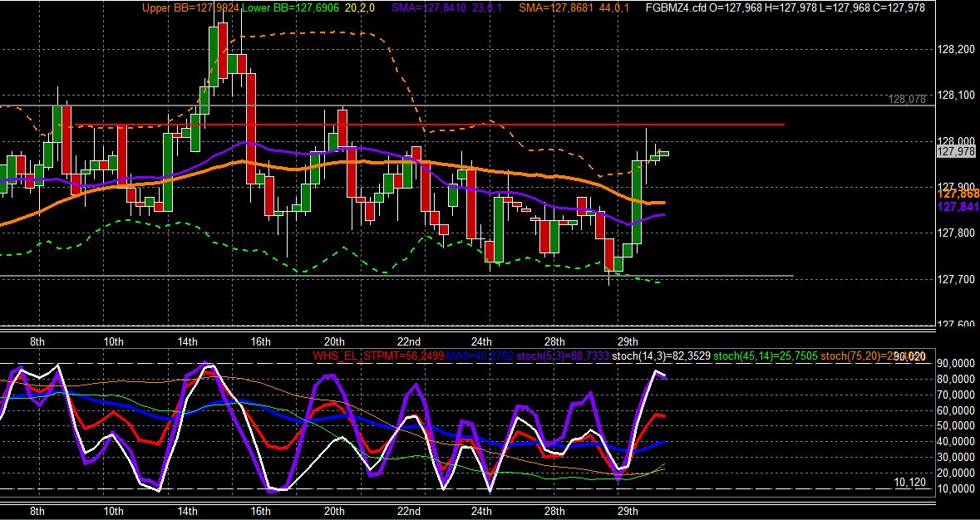Click the 40,0000 stochastic scale label

click(957, 441)
